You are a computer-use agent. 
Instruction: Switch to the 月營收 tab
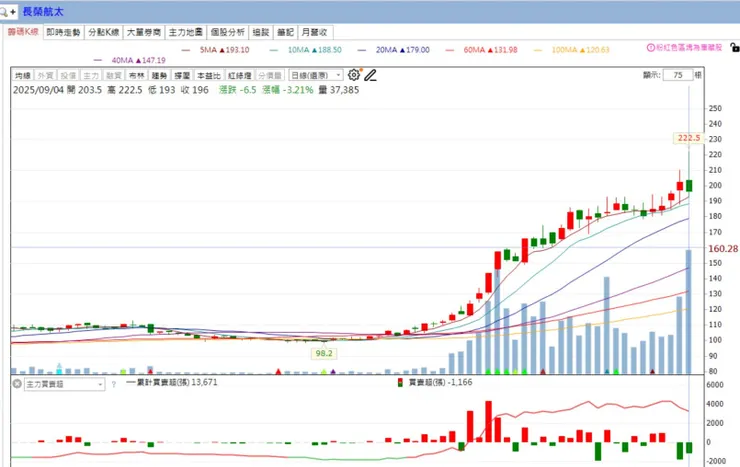[314, 32]
